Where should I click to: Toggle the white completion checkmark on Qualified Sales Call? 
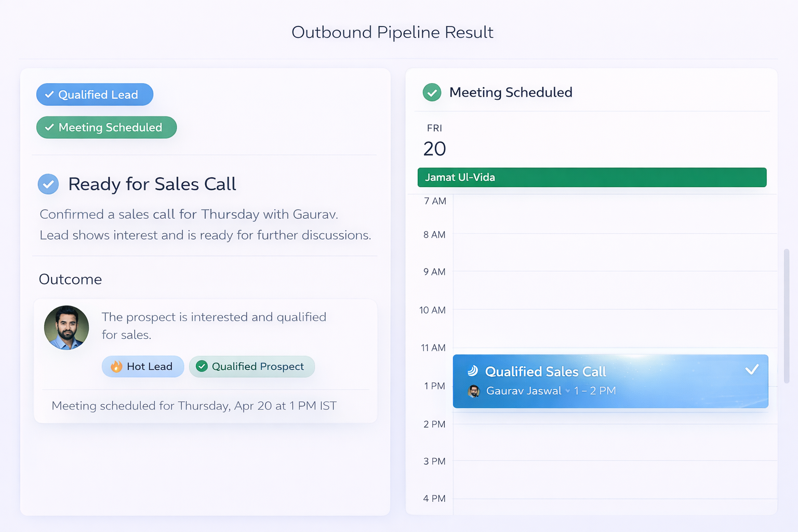[752, 370]
